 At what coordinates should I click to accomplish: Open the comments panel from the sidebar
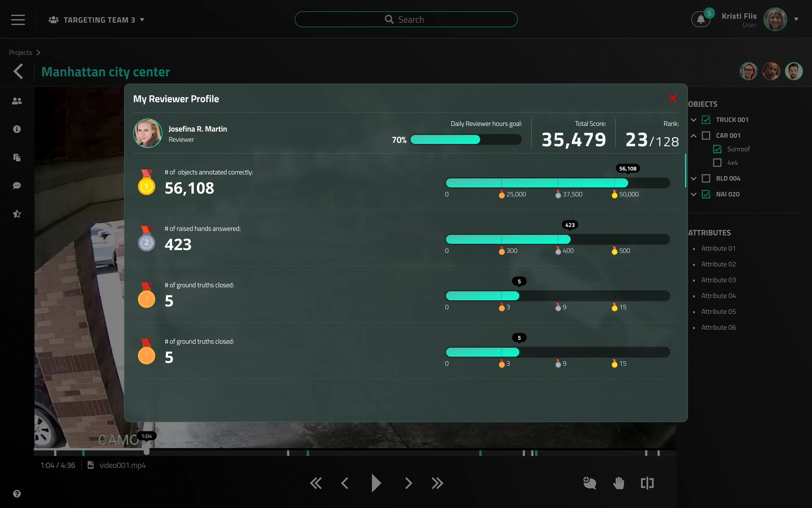click(x=17, y=186)
